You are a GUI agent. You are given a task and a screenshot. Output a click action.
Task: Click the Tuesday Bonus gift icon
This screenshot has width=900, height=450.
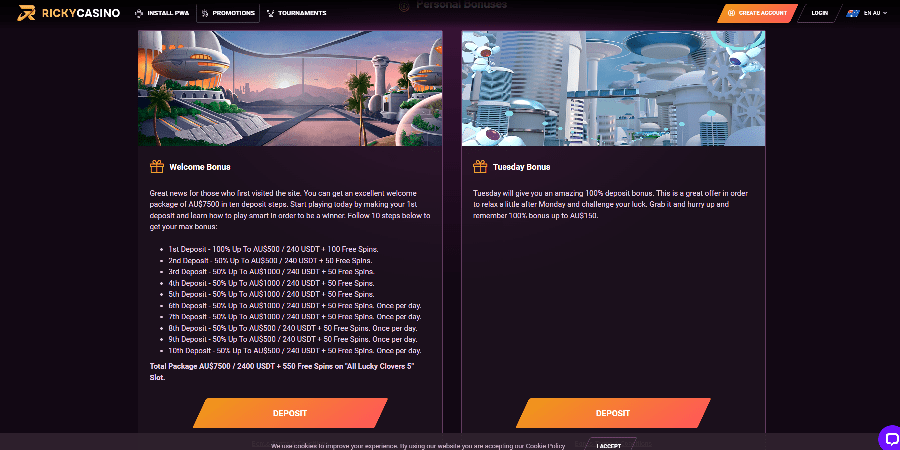tap(480, 167)
